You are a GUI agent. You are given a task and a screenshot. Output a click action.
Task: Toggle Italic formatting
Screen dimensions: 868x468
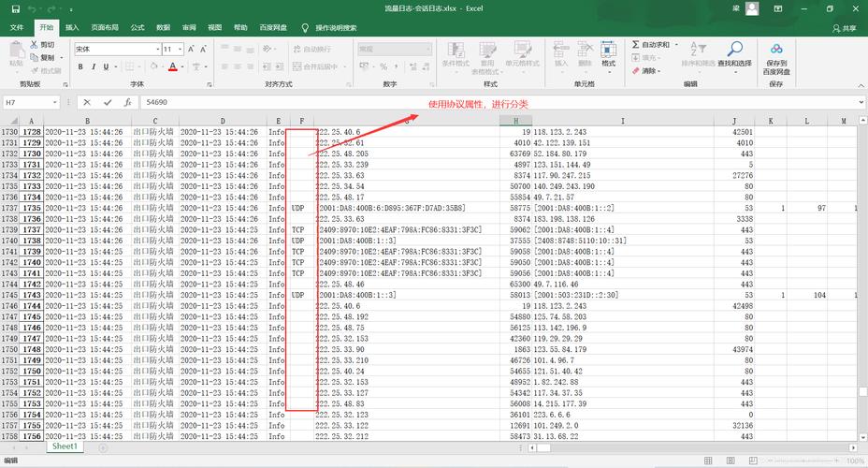pos(93,66)
